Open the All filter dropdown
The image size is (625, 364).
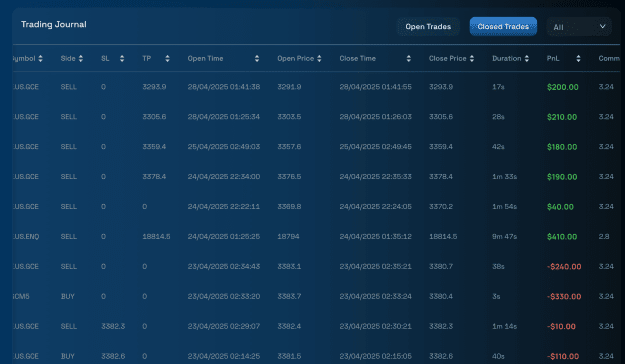click(x=579, y=27)
